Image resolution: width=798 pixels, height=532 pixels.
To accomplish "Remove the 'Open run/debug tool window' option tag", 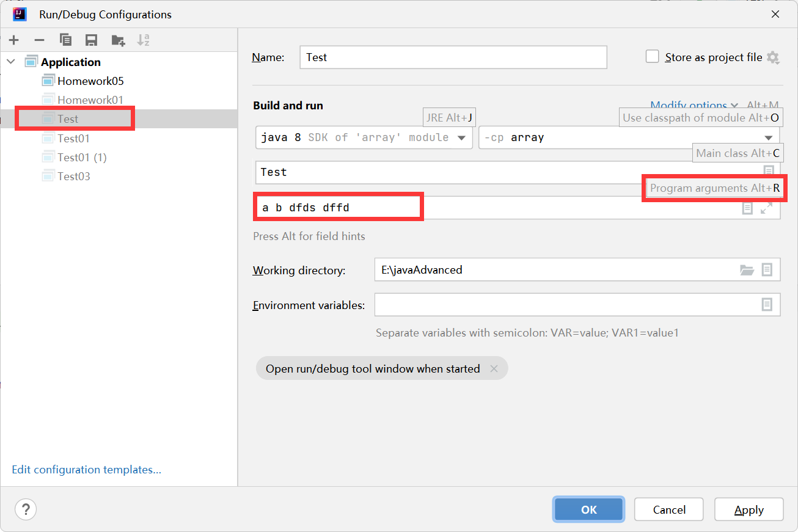I will tap(494, 369).
